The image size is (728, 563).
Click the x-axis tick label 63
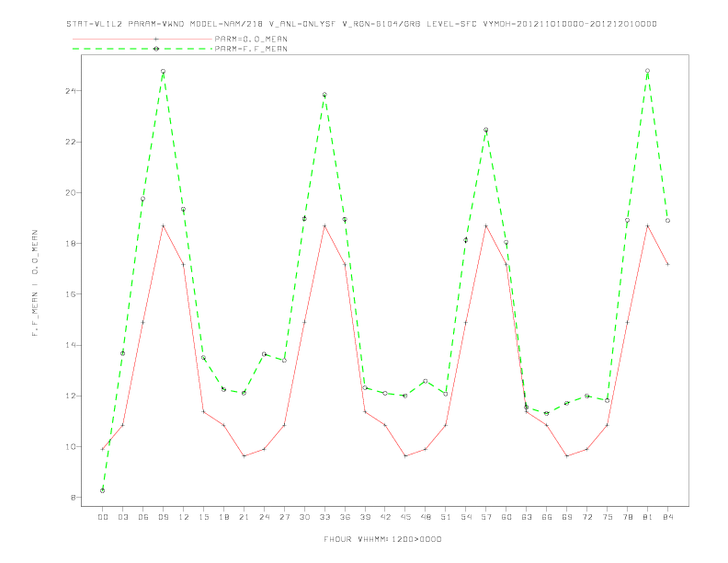pyautogui.click(x=527, y=517)
